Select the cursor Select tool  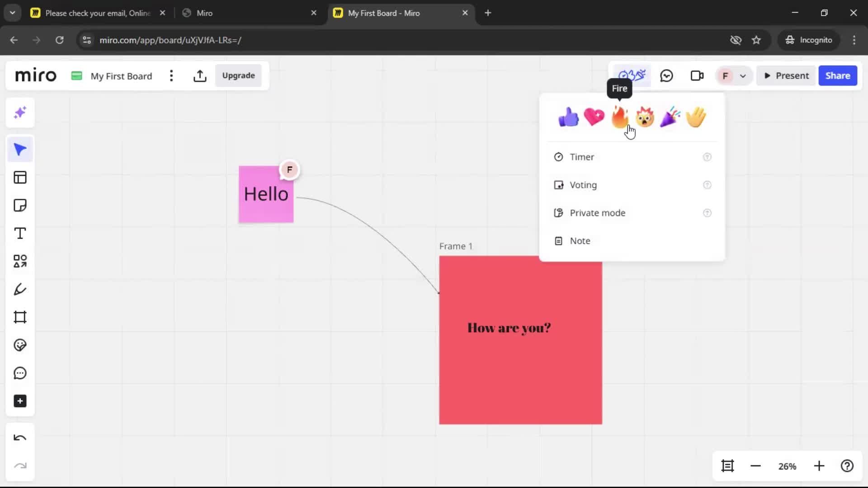click(20, 150)
